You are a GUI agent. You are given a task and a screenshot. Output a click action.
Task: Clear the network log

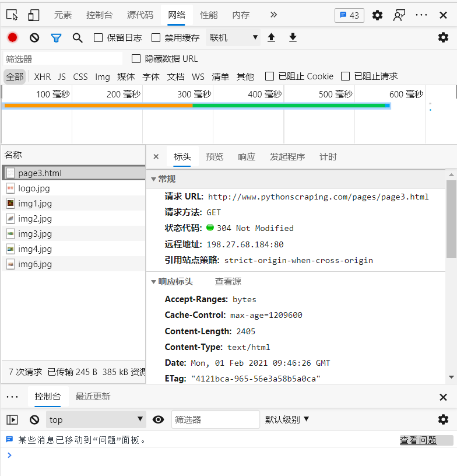34,38
